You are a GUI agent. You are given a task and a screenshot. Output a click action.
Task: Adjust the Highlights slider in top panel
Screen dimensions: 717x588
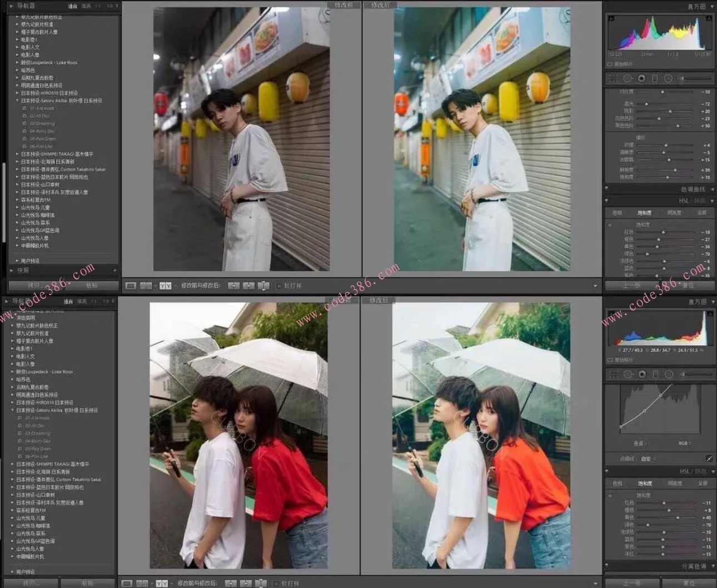(x=647, y=104)
